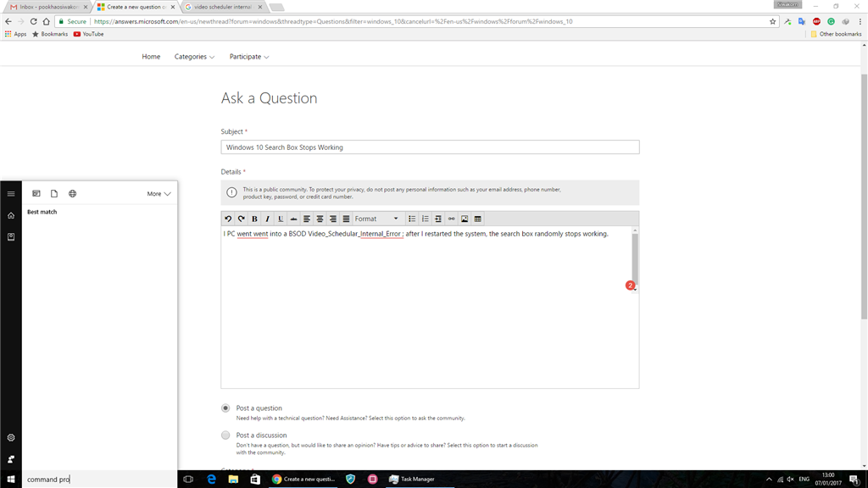Image resolution: width=868 pixels, height=488 pixels.
Task: Open the search panel hamburger menu
Action: tap(10, 194)
